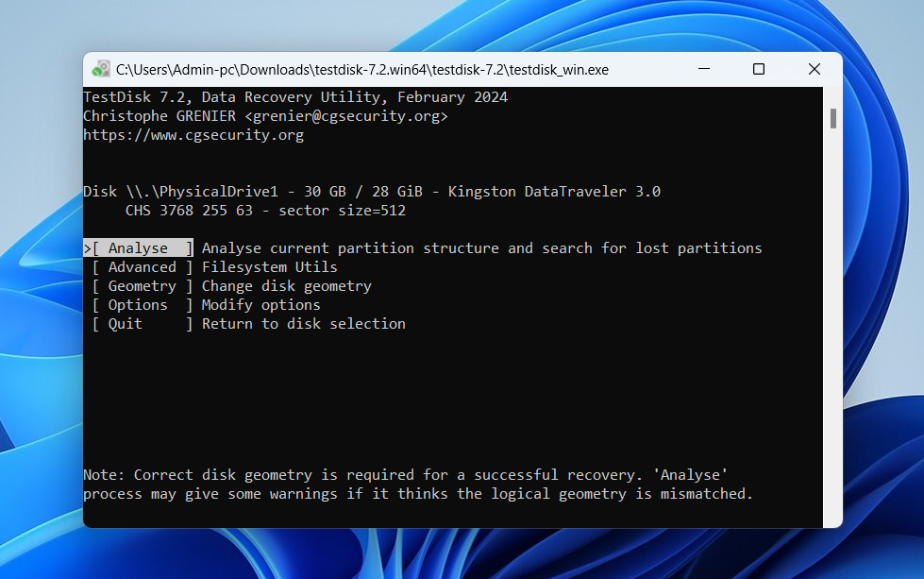Click the 'Return to disk selection' description
924x579 pixels.
(304, 324)
